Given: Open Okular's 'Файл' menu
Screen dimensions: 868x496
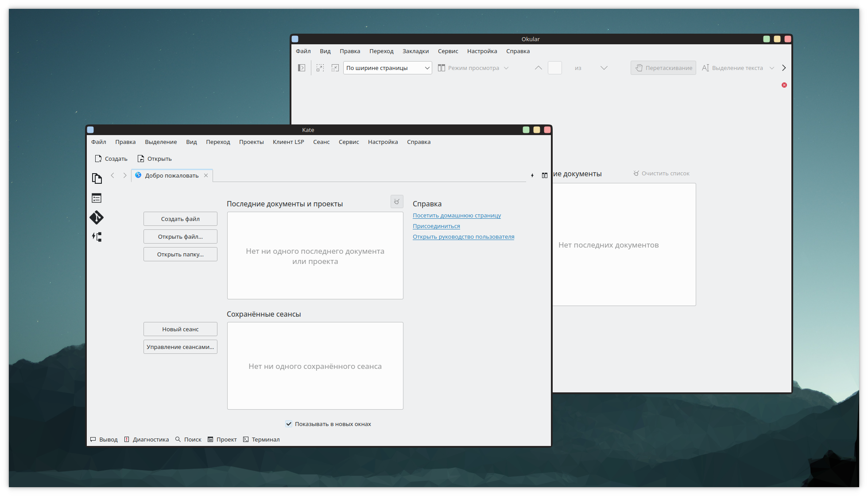Looking at the screenshot, I should click(x=303, y=51).
